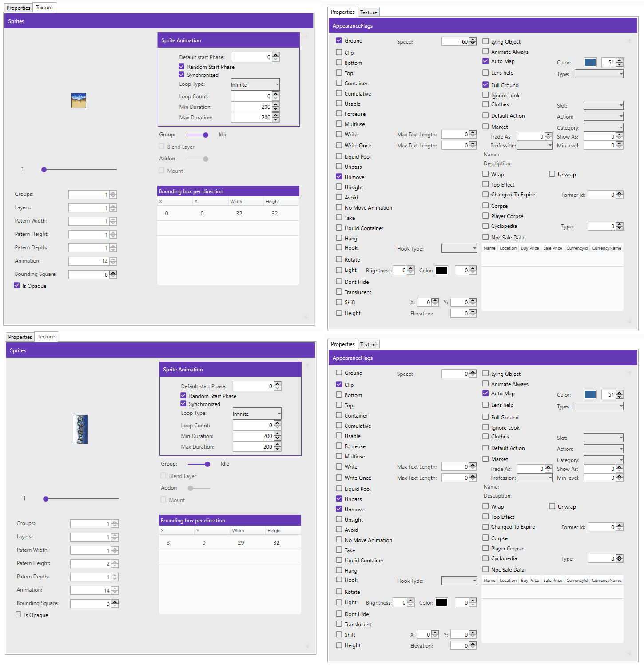
Task: Expand the Clothes Slot dropdown
Action: (x=603, y=105)
